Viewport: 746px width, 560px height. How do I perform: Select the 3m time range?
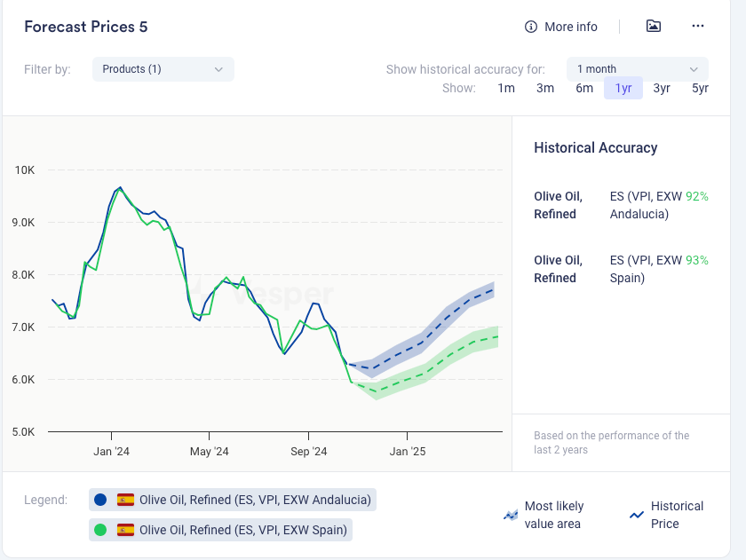click(x=545, y=88)
